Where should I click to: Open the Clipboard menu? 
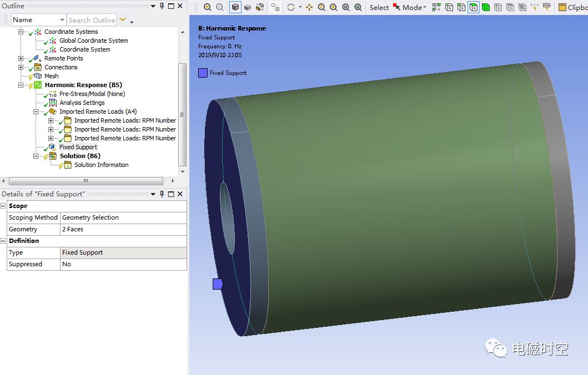573,7
